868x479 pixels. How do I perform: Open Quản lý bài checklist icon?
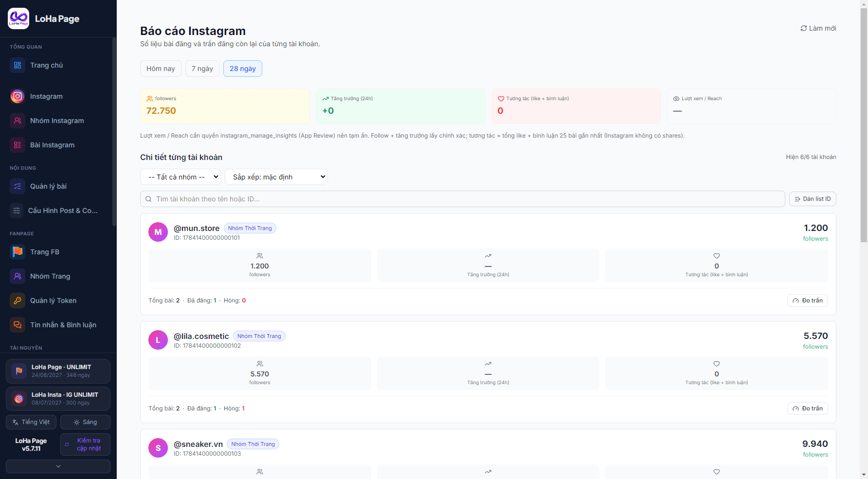[18, 186]
